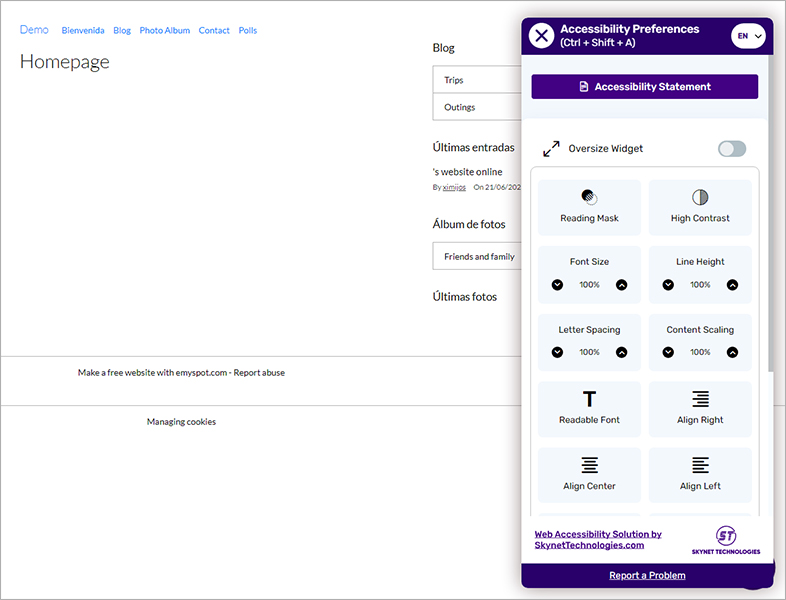The width and height of the screenshot is (786, 600).
Task: Decrease Content Scaling with down arrow
Action: (x=668, y=352)
